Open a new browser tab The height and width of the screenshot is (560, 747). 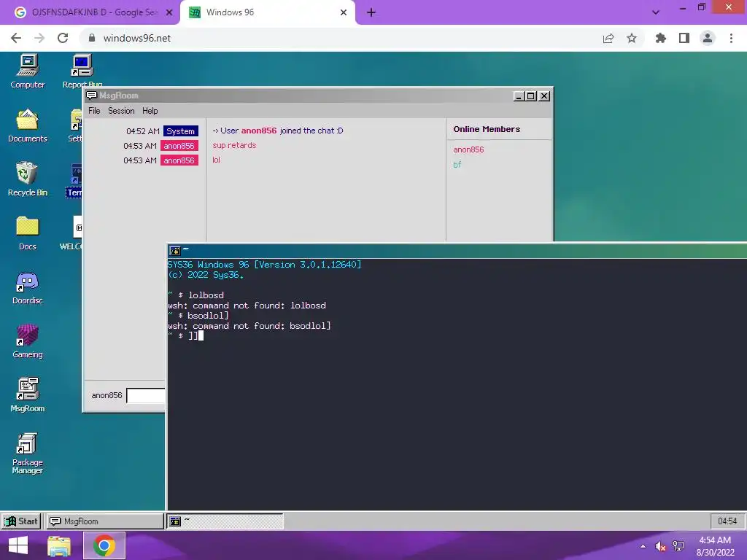[x=371, y=12]
